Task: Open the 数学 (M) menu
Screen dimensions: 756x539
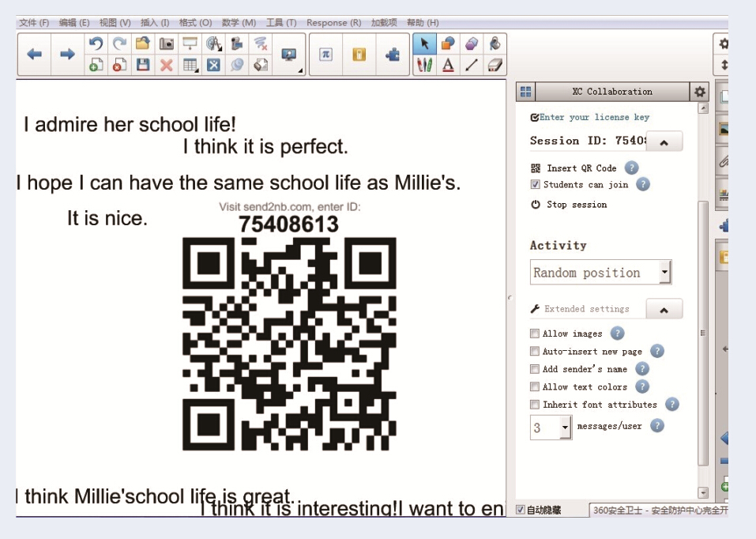Action: click(239, 23)
